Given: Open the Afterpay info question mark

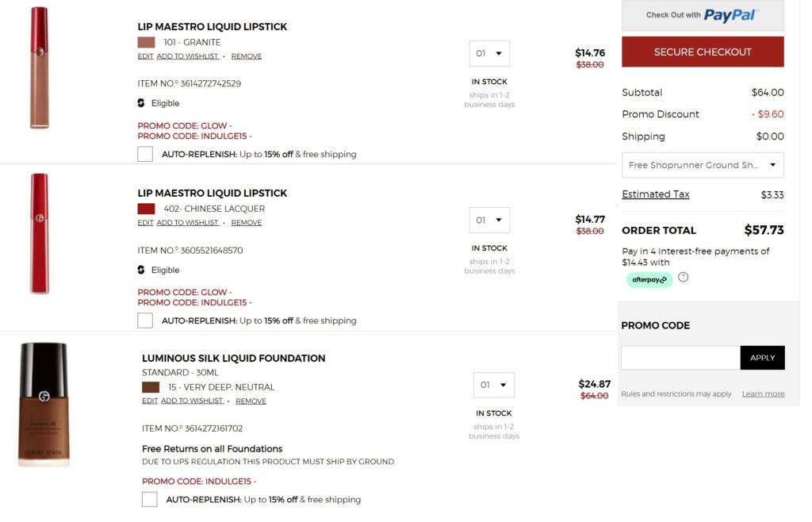Looking at the screenshot, I should click(x=683, y=278).
